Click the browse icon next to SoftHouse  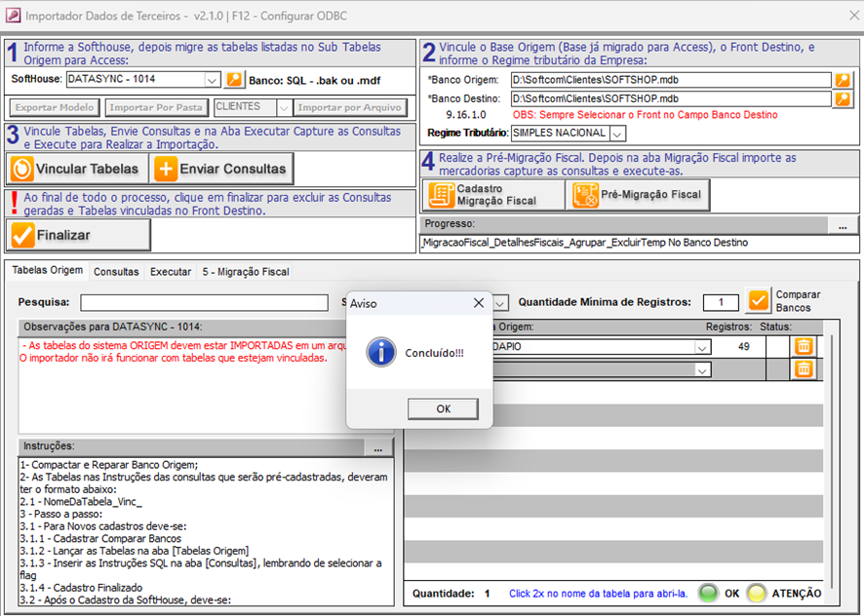point(234,79)
